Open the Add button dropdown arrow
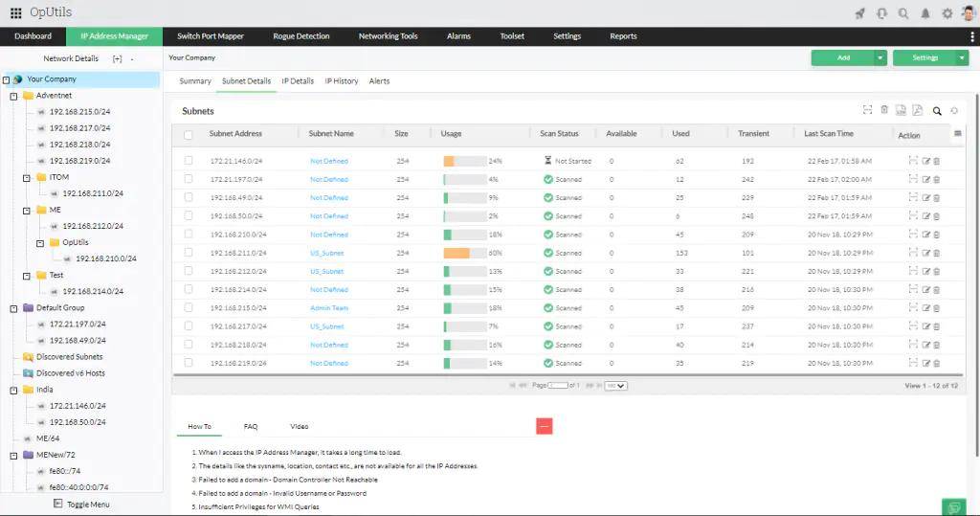The height and width of the screenshot is (516, 980). 880,57
